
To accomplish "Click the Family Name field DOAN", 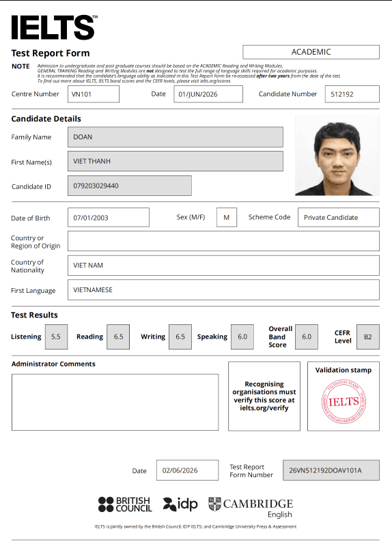I will pos(176,137).
